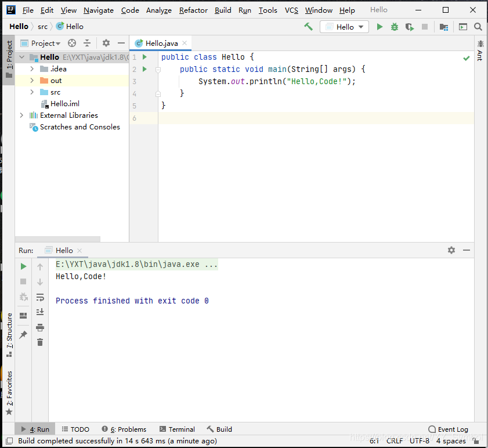Toggle the 2: Favorites side tab
488x448 pixels.
point(9,393)
